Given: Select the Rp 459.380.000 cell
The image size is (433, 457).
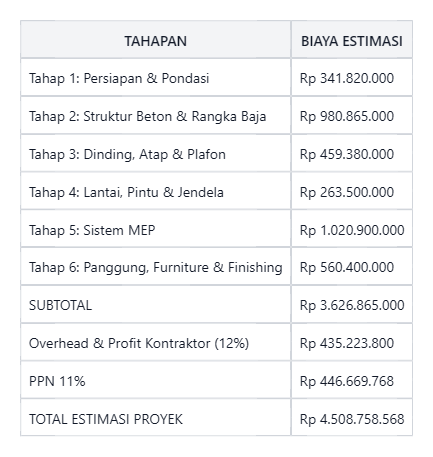Looking at the screenshot, I should 352,153.
